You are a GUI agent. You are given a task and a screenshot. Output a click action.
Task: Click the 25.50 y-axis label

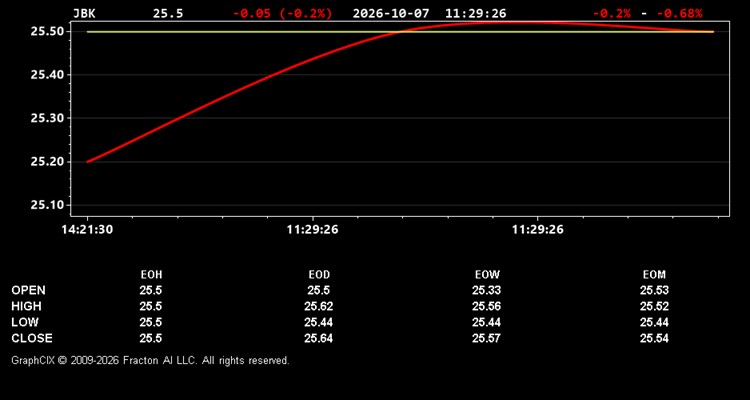tap(48, 32)
